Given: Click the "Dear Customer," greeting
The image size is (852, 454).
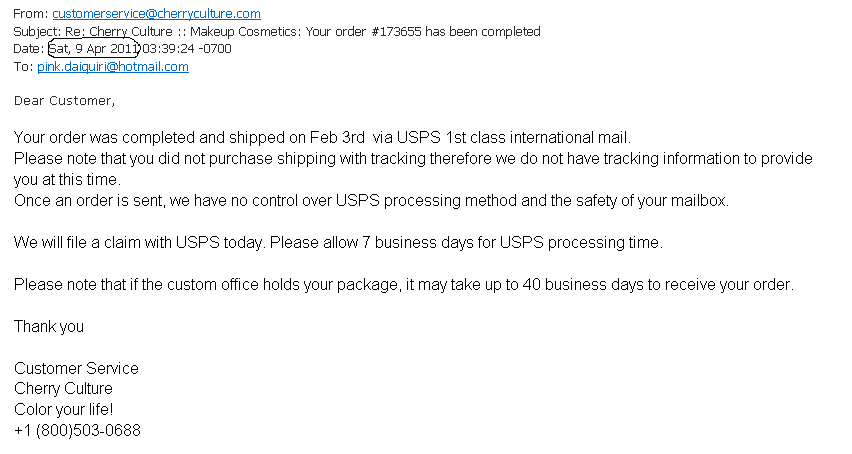Looking at the screenshot, I should (x=64, y=101).
